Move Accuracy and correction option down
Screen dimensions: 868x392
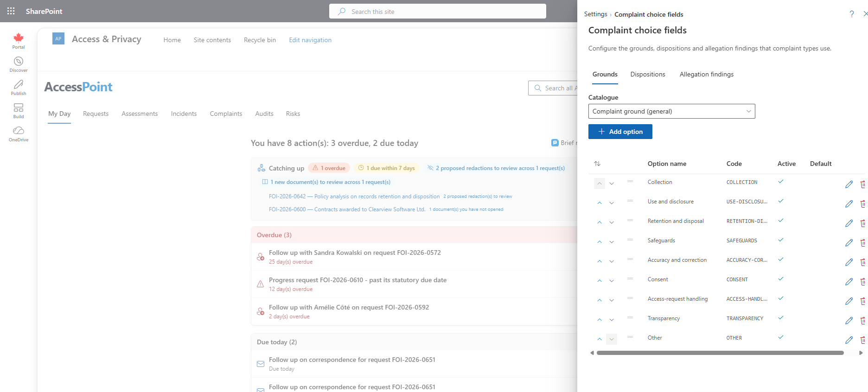pos(612,261)
